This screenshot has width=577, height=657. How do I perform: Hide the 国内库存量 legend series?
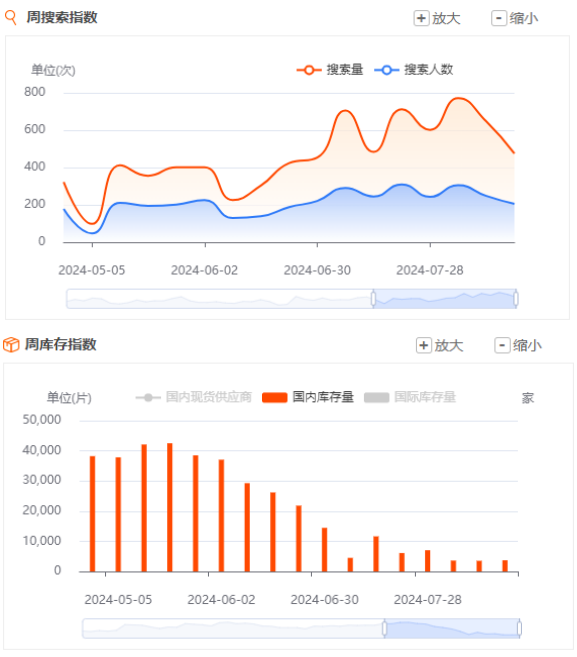[308, 397]
